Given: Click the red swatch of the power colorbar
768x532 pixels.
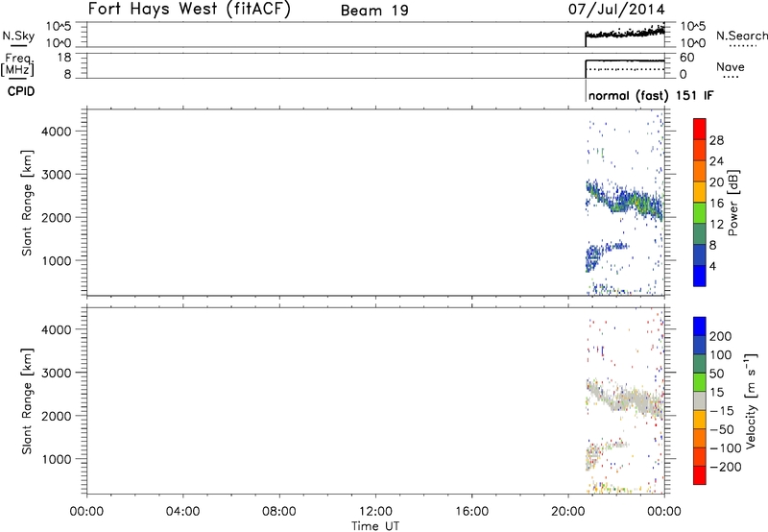Looking at the screenshot, I should coord(700,130).
